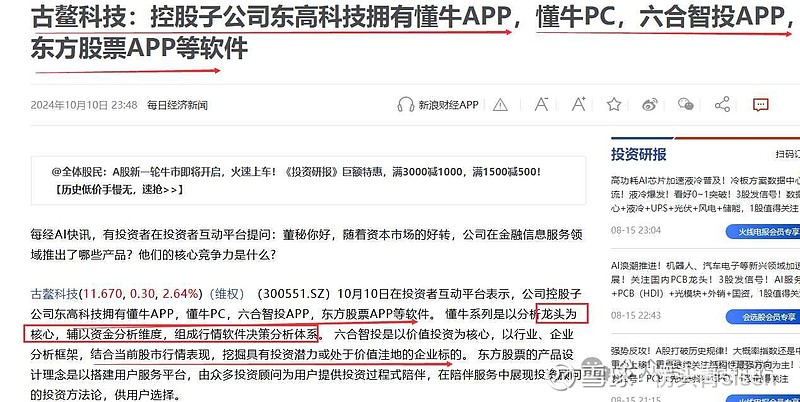
Task: Click the 每日经济新闻 source link
Action: click(177, 106)
